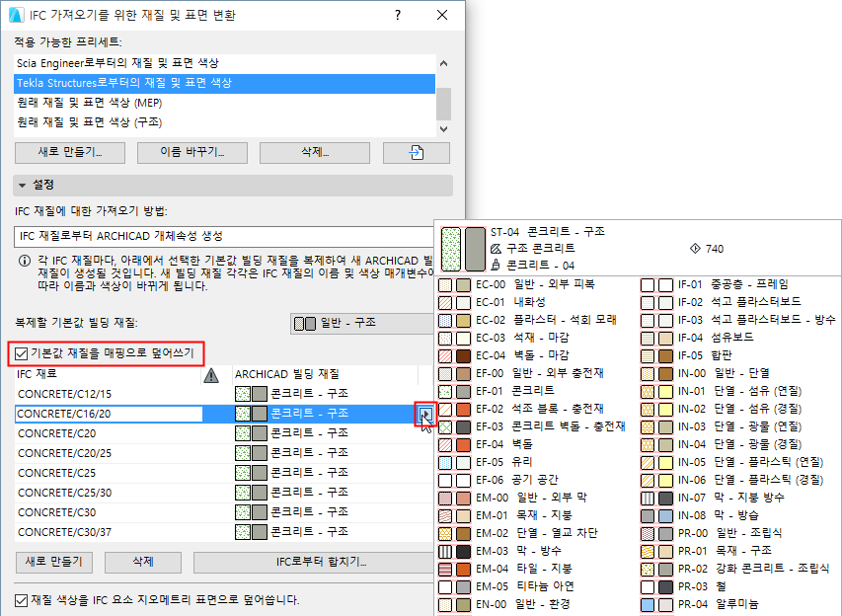The width and height of the screenshot is (842, 616).
Task: Select PR-01 목재 - 구조 material
Action: (739, 551)
